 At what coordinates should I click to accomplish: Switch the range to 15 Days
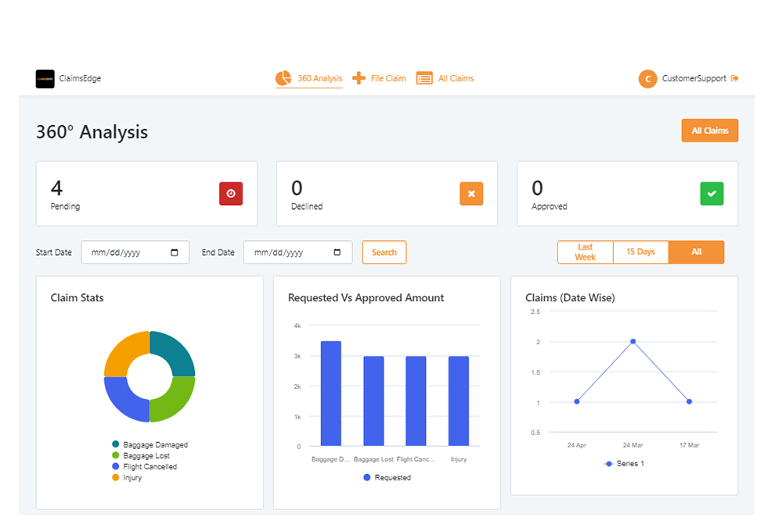tap(640, 252)
